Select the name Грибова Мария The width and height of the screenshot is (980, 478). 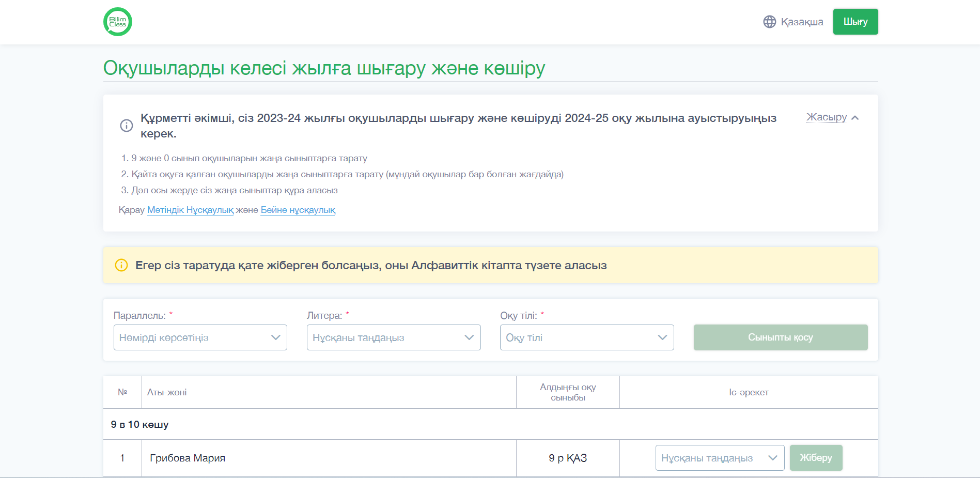pos(188,458)
